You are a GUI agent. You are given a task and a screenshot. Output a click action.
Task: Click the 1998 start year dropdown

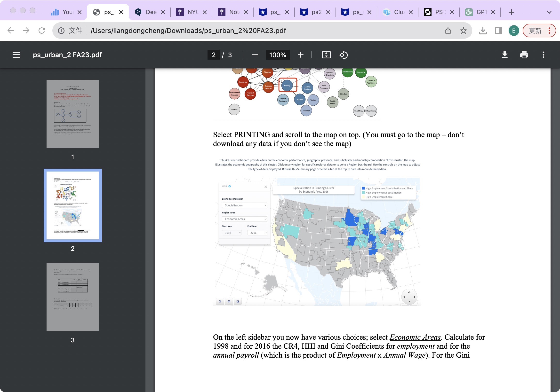(x=232, y=233)
